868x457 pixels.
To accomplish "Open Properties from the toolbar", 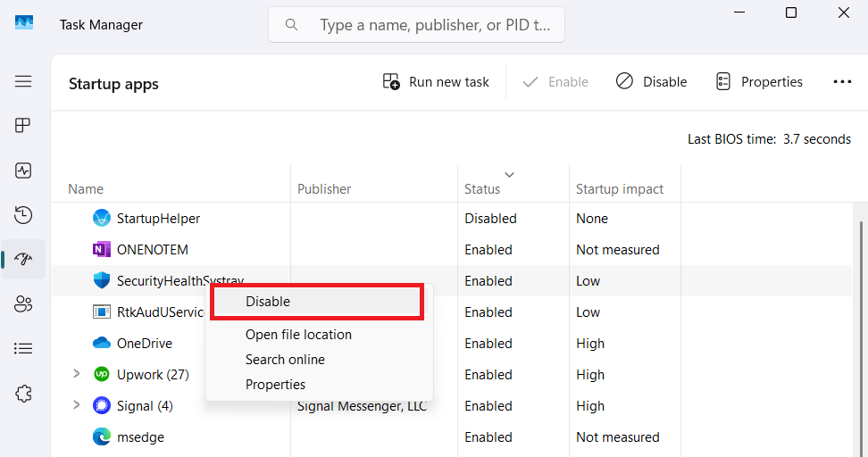I will click(759, 82).
